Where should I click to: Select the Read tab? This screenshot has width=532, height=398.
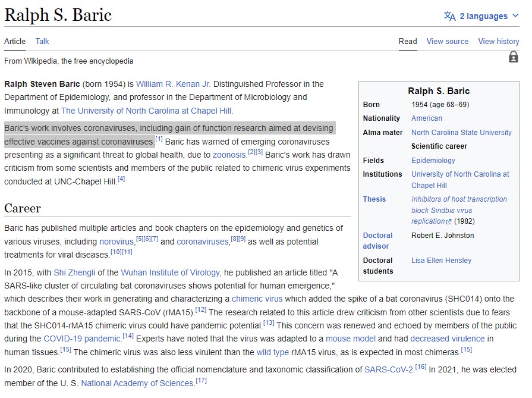point(408,42)
